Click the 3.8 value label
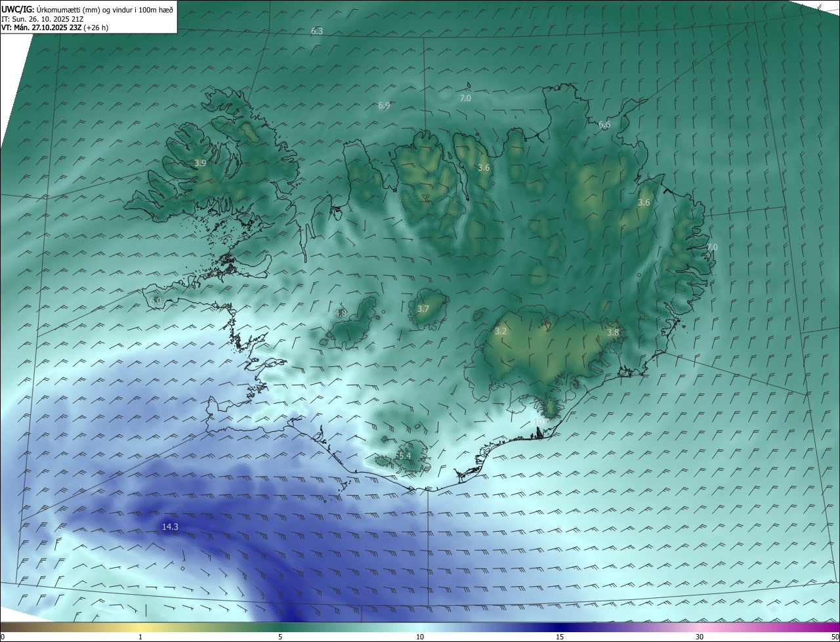The height and width of the screenshot is (642, 840). click(613, 332)
